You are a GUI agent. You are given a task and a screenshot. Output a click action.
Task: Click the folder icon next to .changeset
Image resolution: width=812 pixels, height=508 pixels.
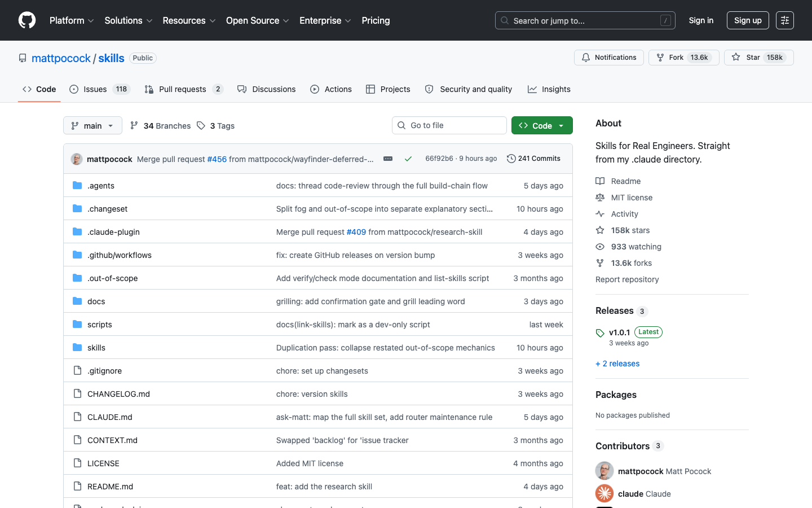coord(77,208)
